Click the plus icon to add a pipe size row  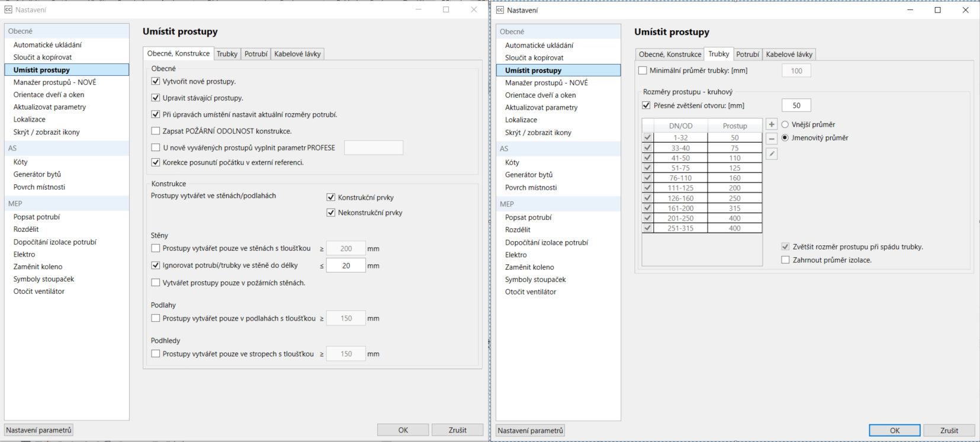tap(771, 124)
